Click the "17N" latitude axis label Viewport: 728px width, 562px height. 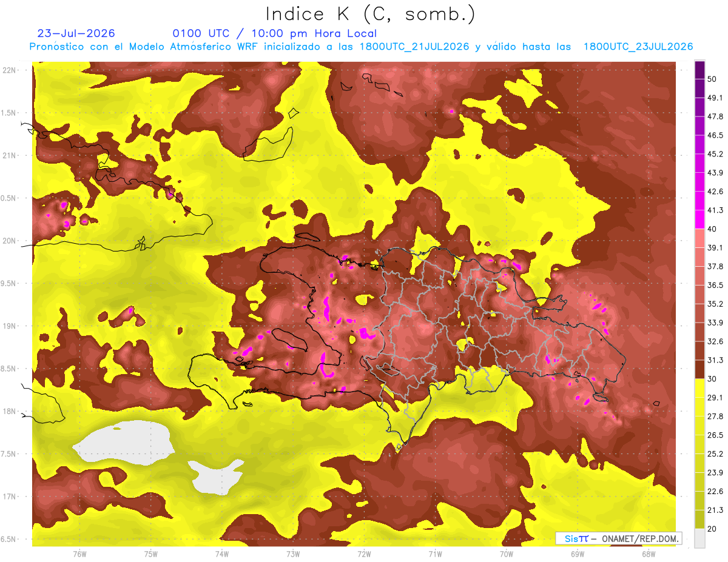[x=8, y=497]
